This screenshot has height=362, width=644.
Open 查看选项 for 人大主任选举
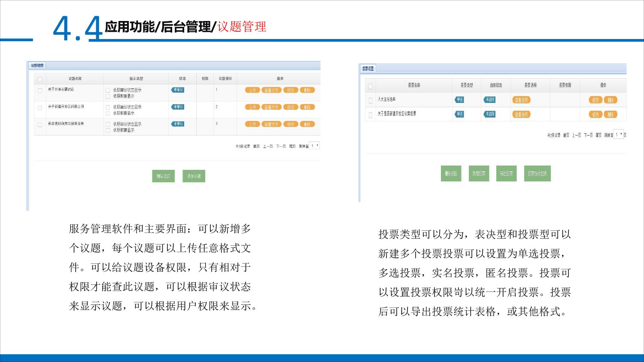522,100
